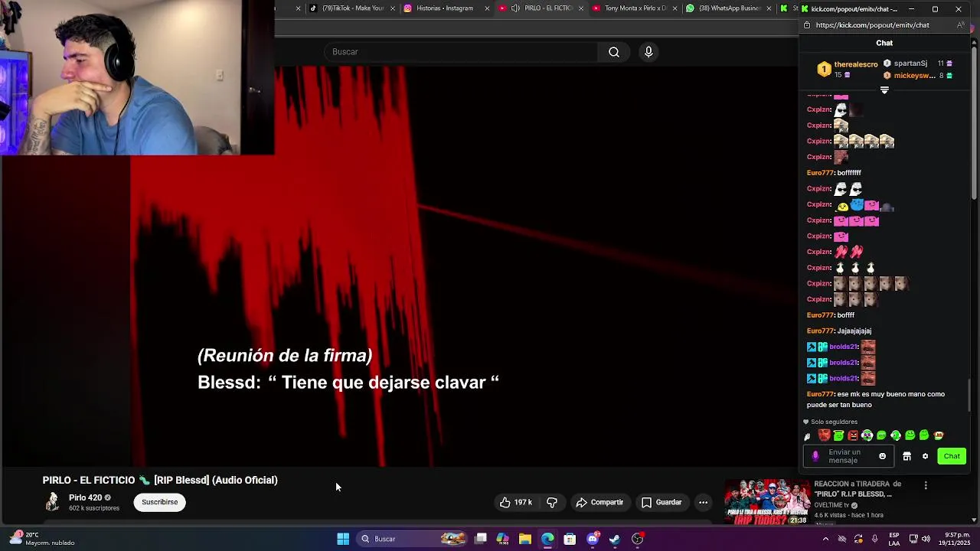980x551 pixels.
Task: Show hidden system tray icons
Action: coord(825,539)
